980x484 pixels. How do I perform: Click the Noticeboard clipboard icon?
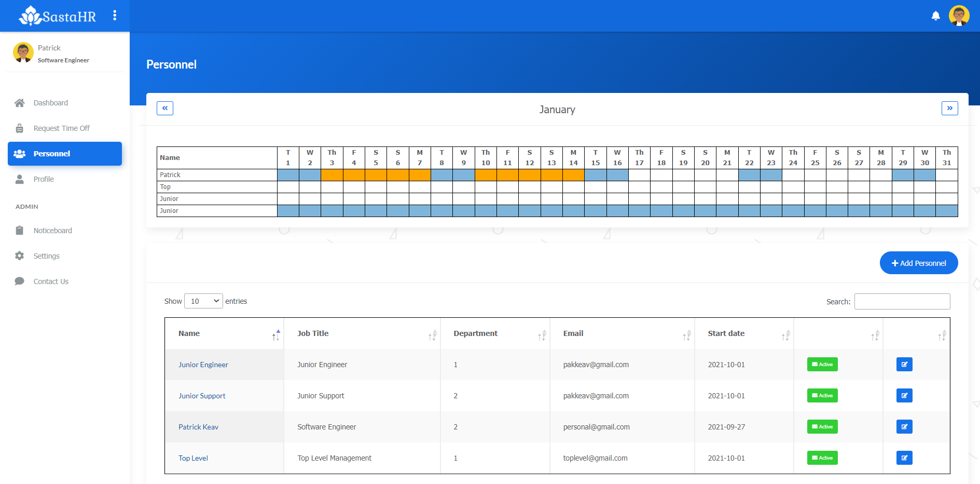click(20, 231)
